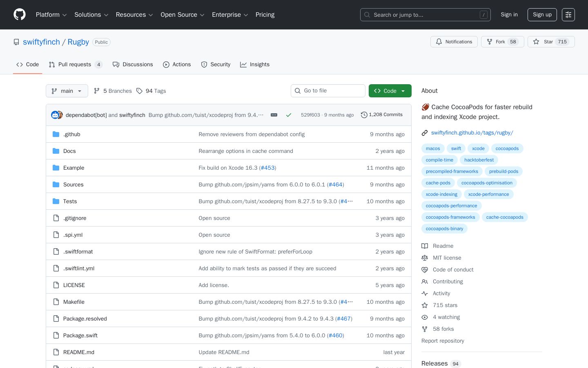Viewport: 588px width, 368px height.
Task: Click the scale icon next to MIT license
Action: 425,258
